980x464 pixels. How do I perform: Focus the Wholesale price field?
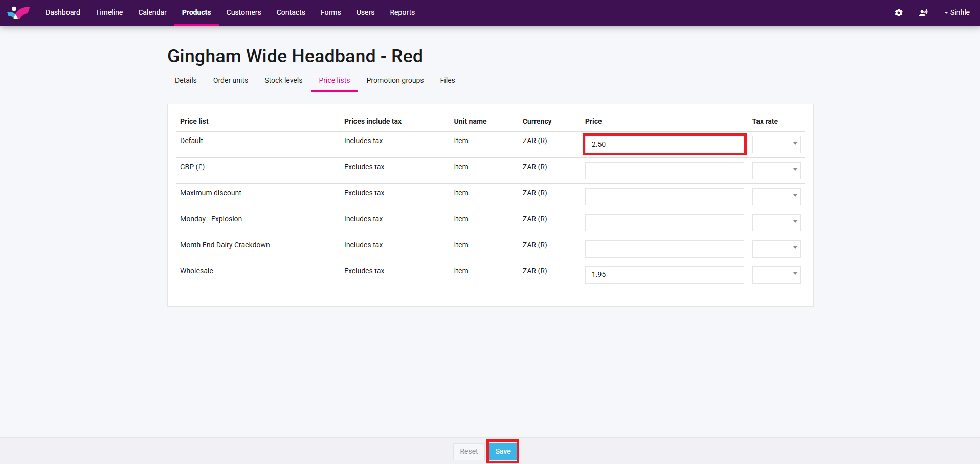tap(664, 274)
